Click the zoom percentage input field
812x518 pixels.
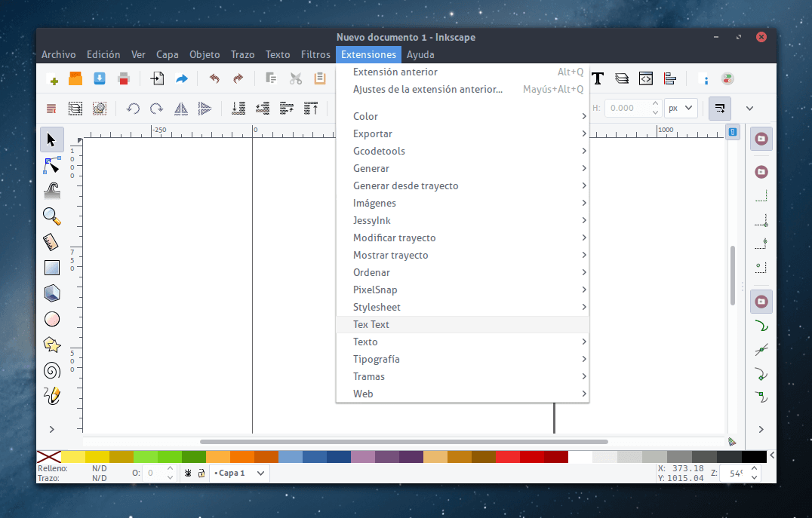pyautogui.click(x=734, y=474)
